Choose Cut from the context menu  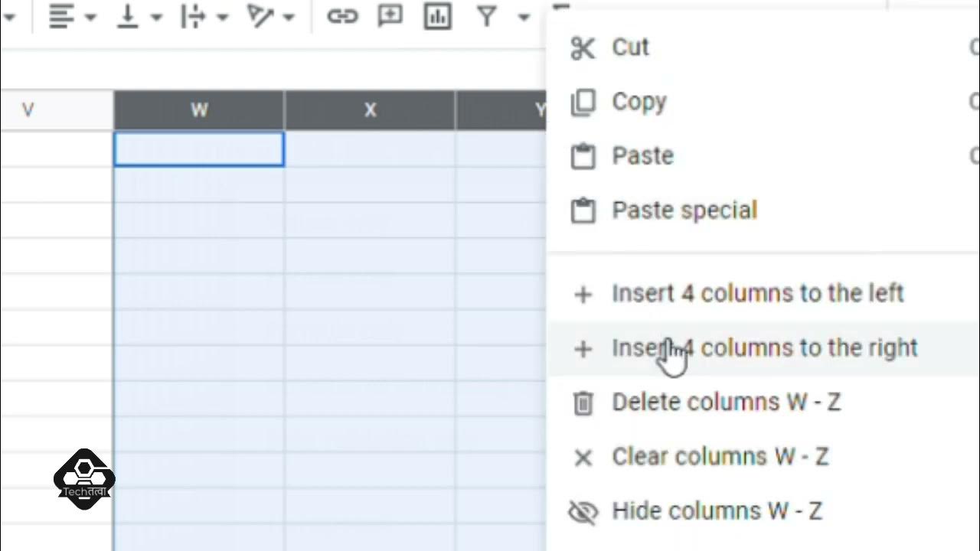(x=630, y=47)
